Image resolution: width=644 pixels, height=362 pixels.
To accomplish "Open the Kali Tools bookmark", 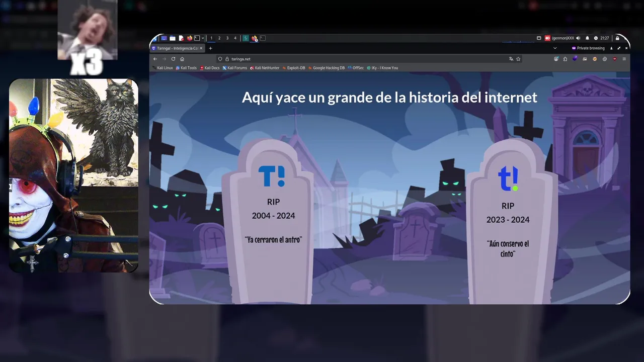I will [186, 68].
